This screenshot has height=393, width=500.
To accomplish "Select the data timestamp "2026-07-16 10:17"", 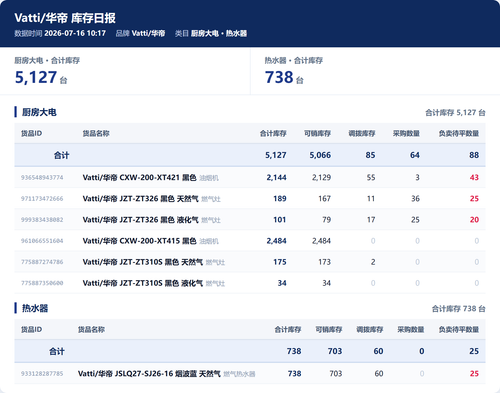I will (x=75, y=33).
